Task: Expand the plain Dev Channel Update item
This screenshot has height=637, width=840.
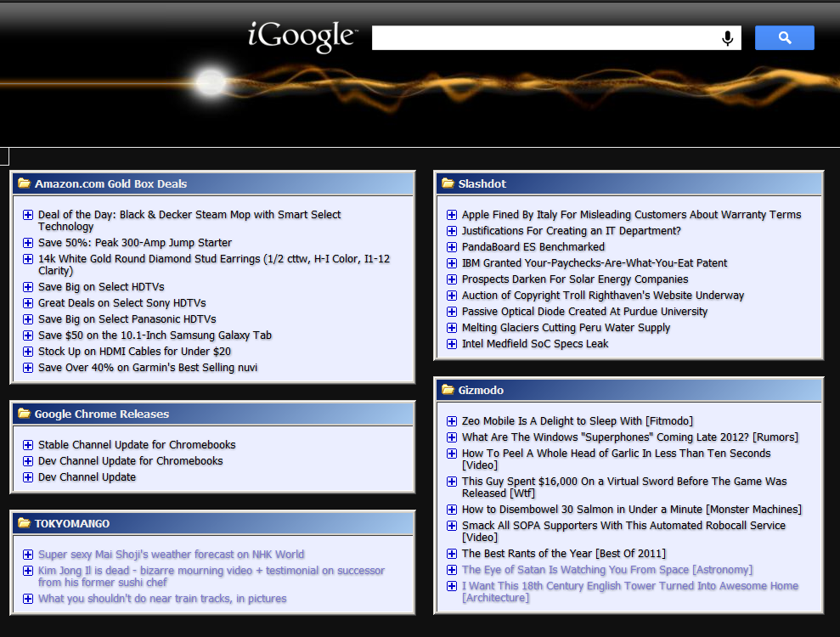Action: coord(28,476)
